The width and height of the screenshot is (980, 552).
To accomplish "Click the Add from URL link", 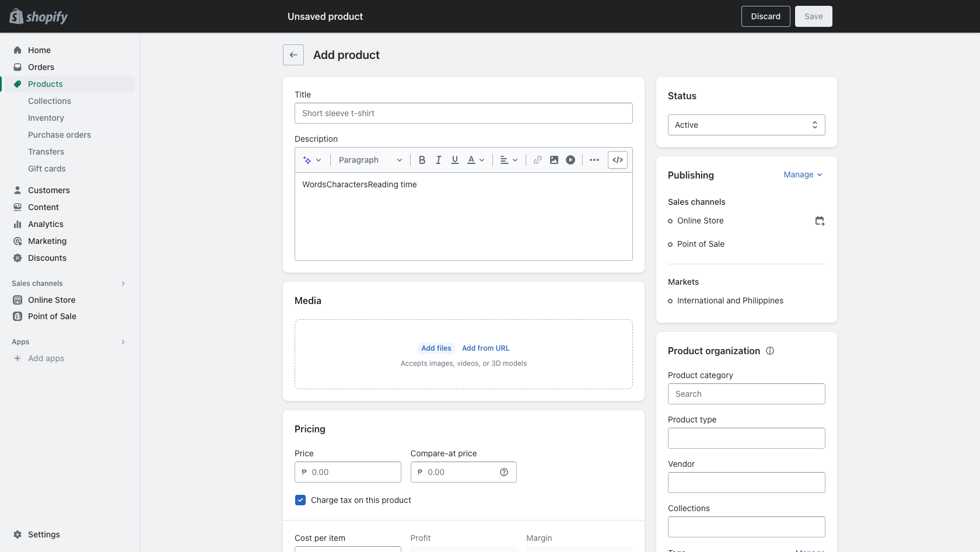I will point(485,348).
